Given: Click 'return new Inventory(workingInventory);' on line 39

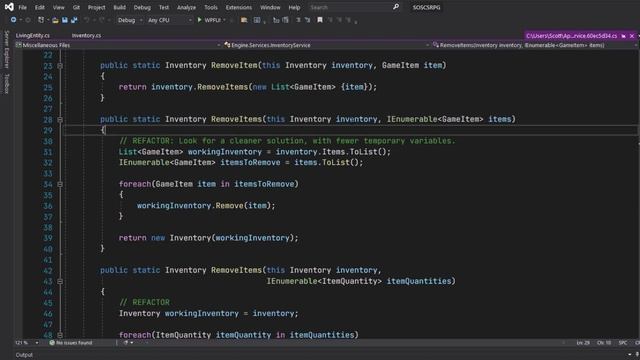Looking at the screenshot, I should (209, 238).
